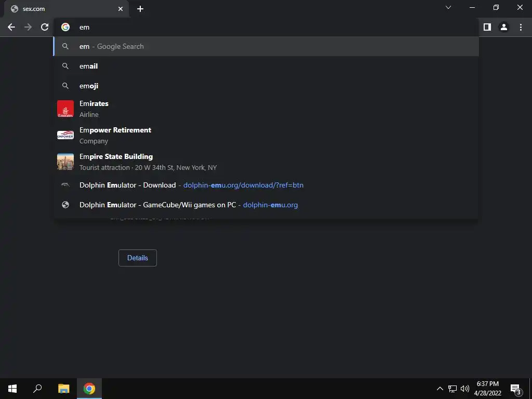Click the Empire State Building photo thumbnail
Viewport: 532px width, 399px height.
click(65, 162)
